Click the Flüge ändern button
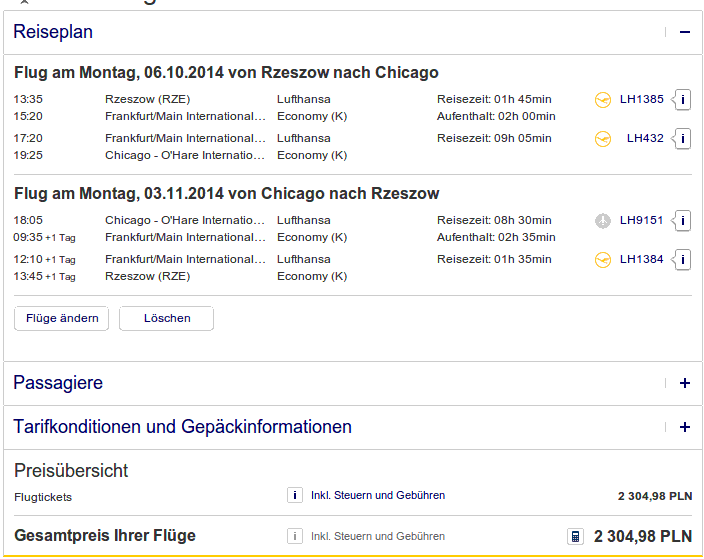The image size is (704, 559). (x=62, y=318)
